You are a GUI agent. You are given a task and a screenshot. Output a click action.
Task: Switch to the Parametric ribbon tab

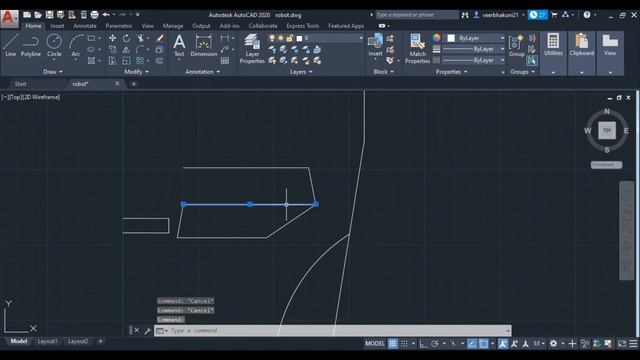click(x=119, y=26)
